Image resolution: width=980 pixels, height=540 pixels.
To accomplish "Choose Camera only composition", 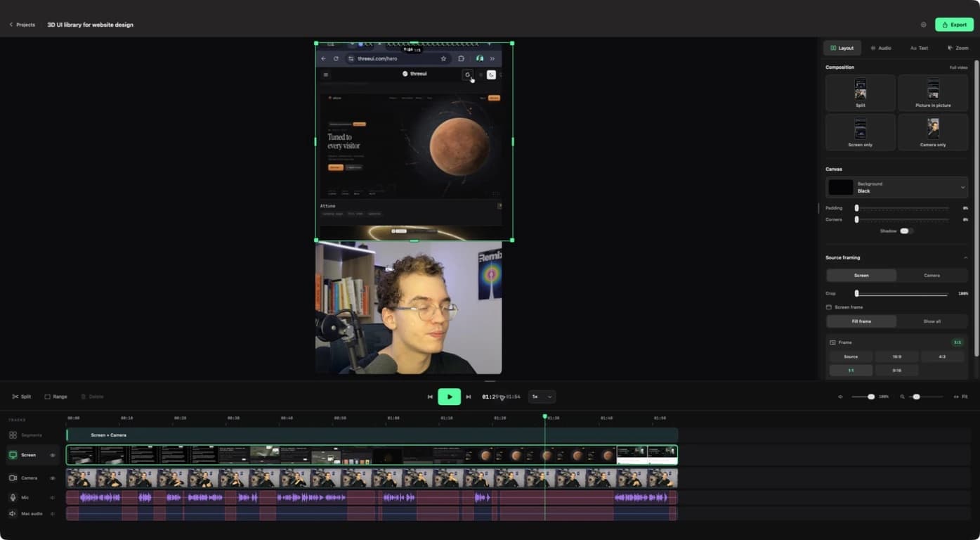I will 933,132.
